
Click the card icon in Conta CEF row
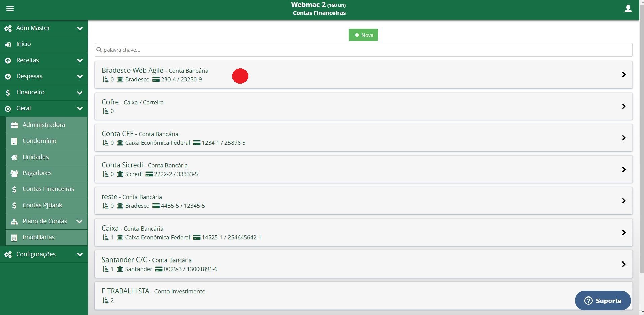(x=196, y=143)
